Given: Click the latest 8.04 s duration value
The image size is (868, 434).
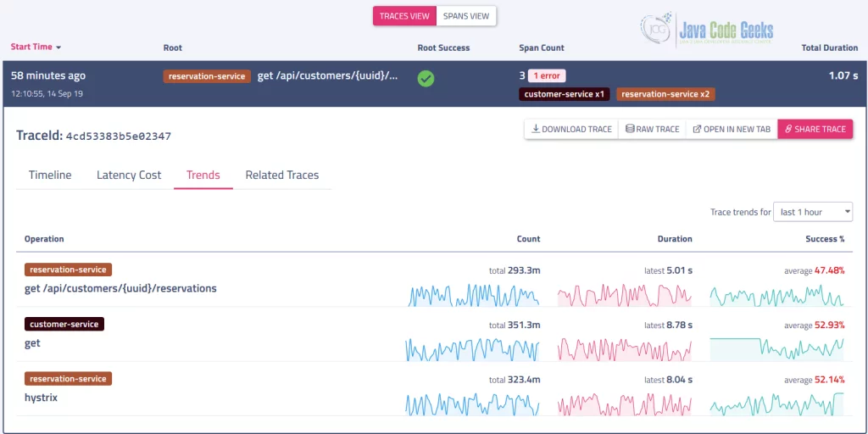Looking at the screenshot, I should point(669,380).
